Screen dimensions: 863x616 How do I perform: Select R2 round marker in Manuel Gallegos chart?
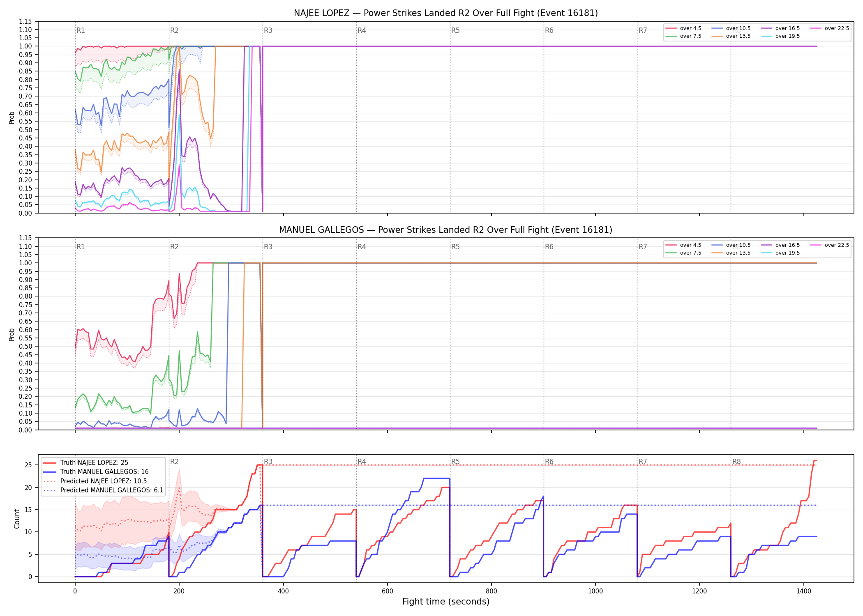(x=174, y=247)
